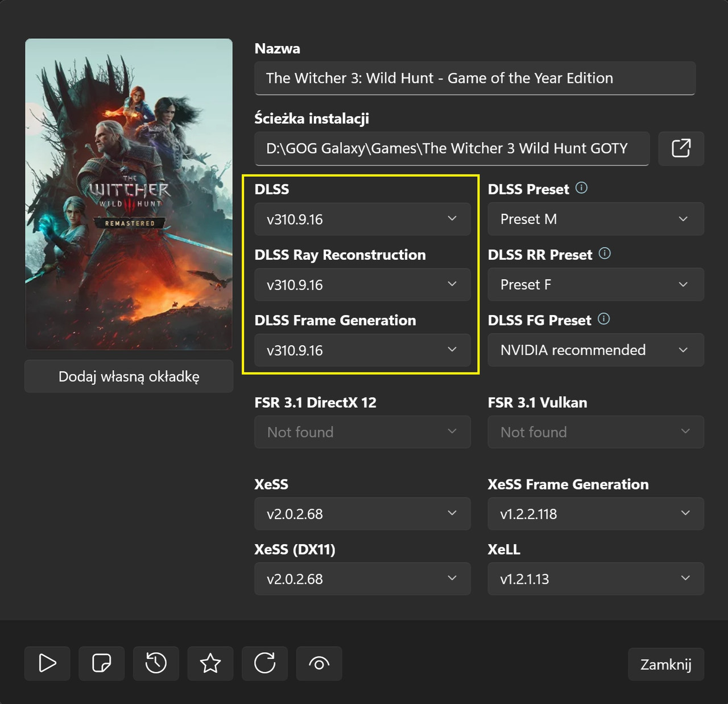This screenshot has height=704, width=728.
Task: Toggle the eye visibility icon
Action: click(319, 663)
